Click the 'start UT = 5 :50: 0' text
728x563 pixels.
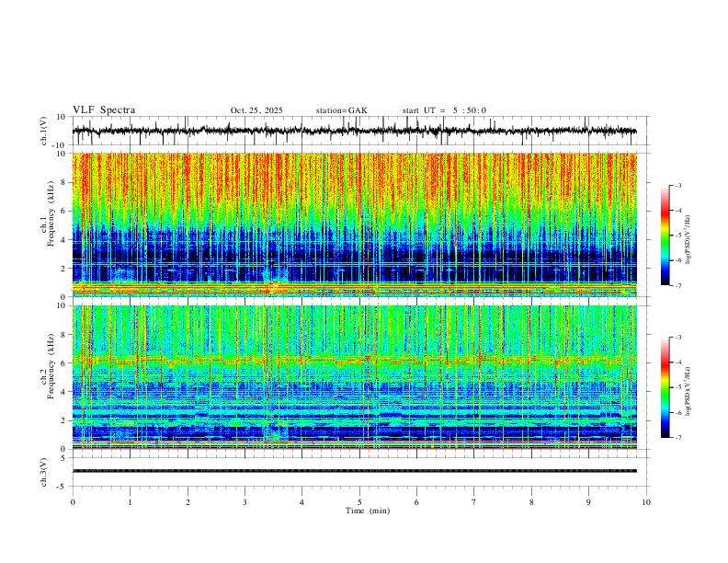(x=444, y=110)
